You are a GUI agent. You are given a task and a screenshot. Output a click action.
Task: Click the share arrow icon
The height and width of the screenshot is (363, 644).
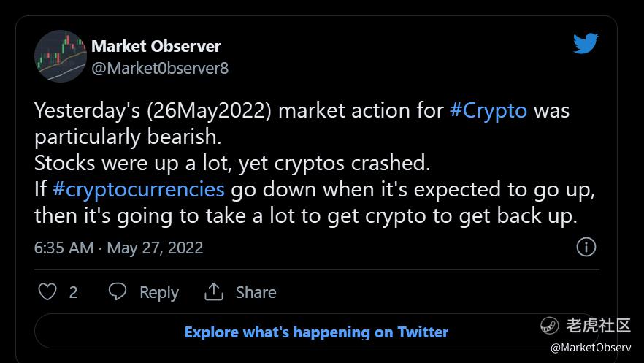[214, 292]
